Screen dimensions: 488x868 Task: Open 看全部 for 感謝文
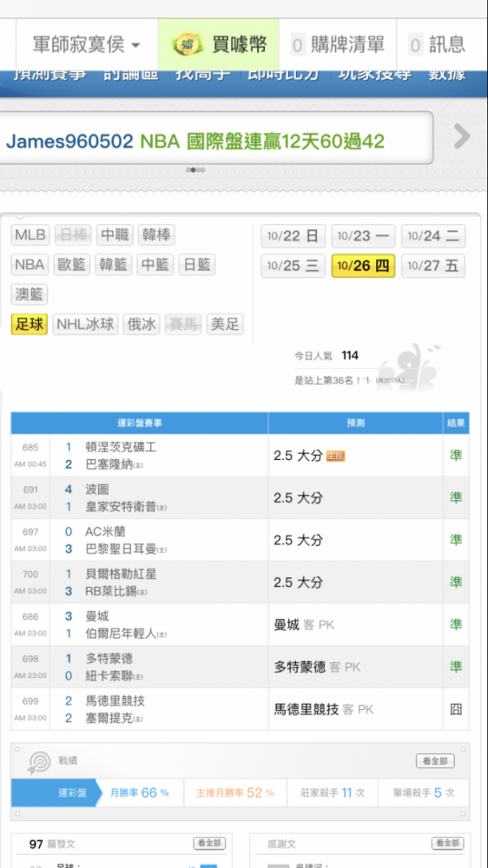[447, 843]
